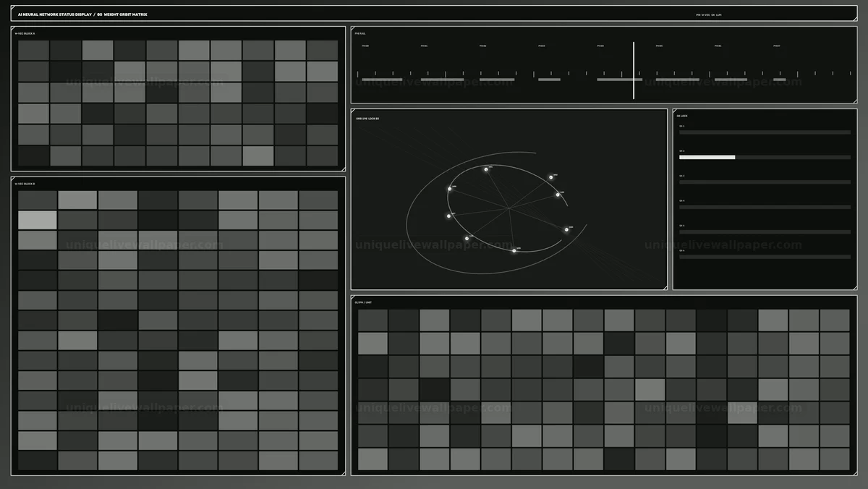Viewport: 868px width, 489px height.
Task: Click the rail segment bar under PH01
Action: [x=442, y=80]
